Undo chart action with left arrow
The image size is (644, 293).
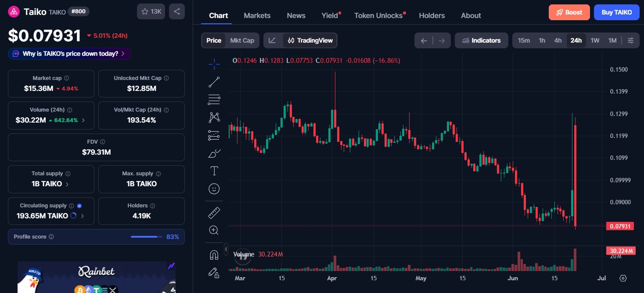(x=424, y=40)
